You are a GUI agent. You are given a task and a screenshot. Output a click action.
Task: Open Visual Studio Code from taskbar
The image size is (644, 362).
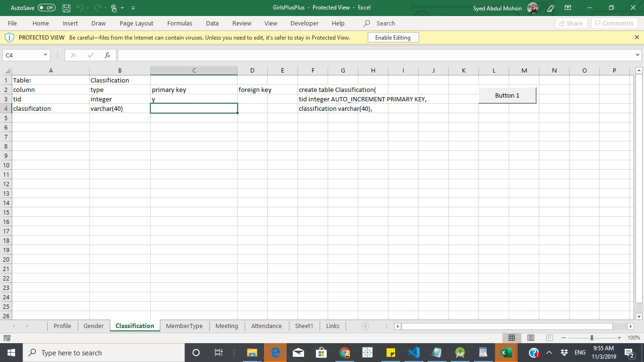tap(413, 353)
